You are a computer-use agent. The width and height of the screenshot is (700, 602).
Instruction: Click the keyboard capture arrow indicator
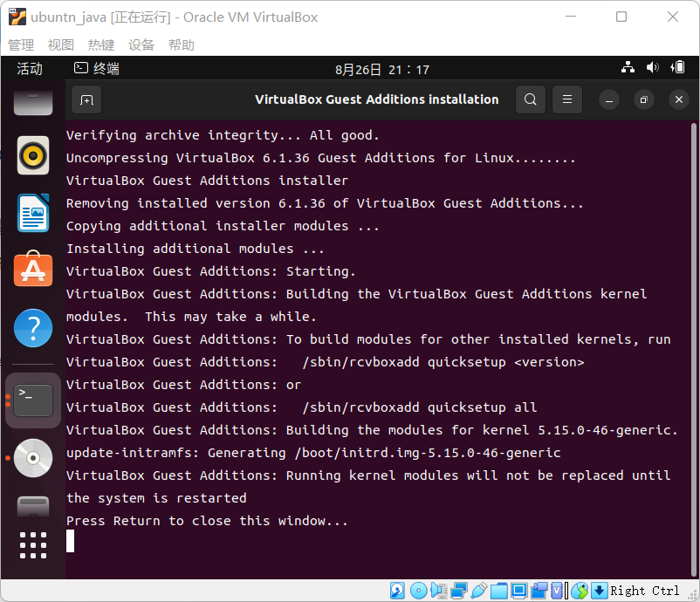click(x=599, y=591)
